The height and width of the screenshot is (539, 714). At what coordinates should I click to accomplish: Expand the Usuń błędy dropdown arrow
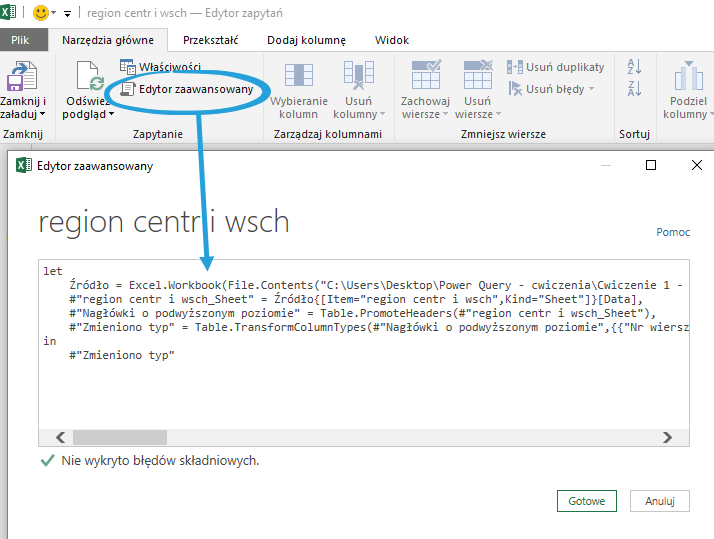(x=591, y=89)
